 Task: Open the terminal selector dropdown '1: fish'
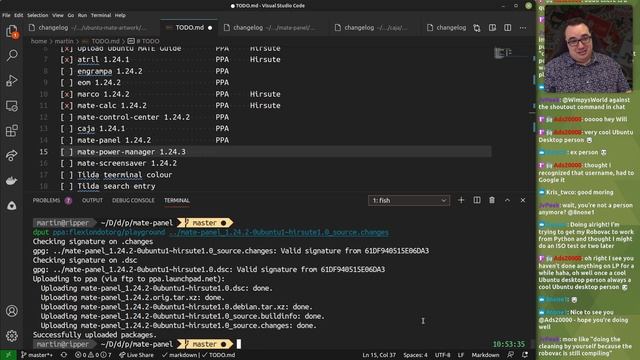click(409, 200)
